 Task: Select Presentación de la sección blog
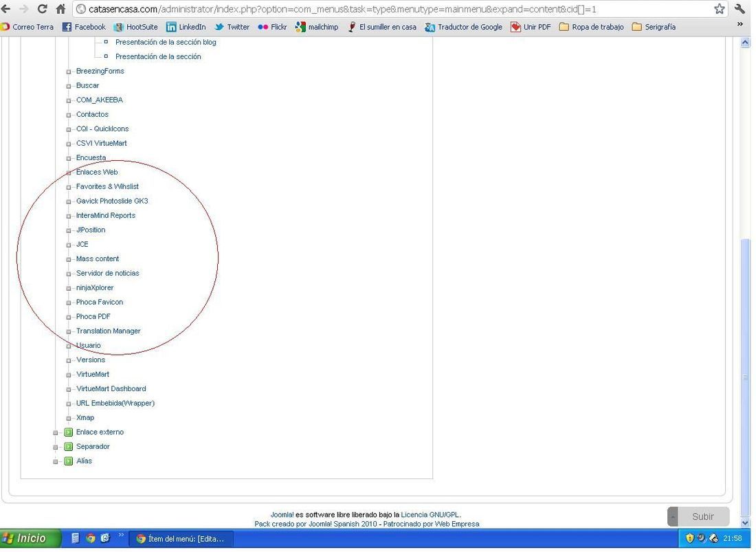point(166,43)
